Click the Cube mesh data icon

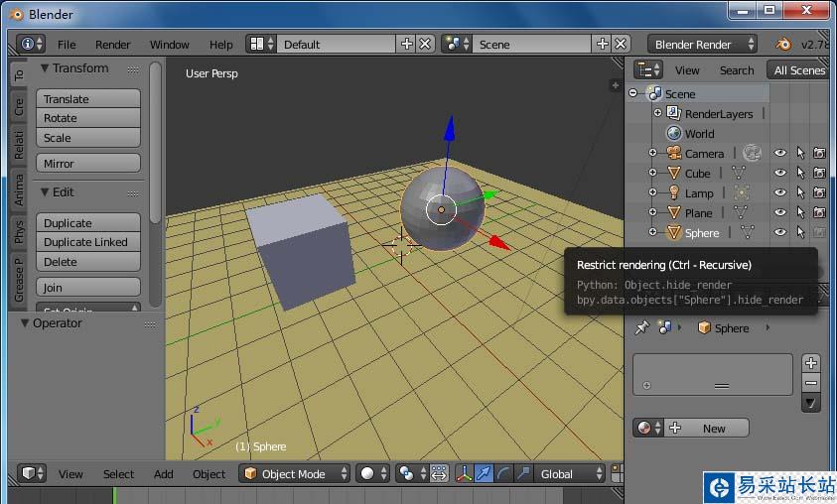pos(739,173)
